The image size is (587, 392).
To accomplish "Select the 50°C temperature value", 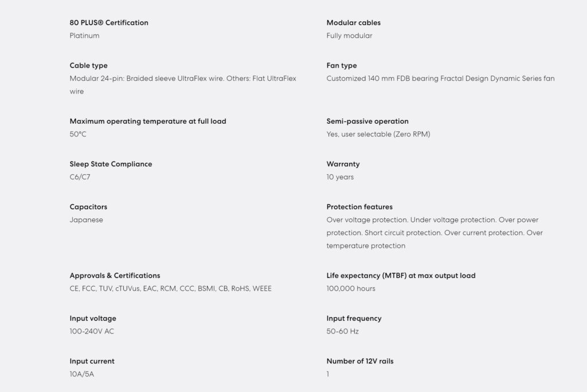I will [78, 134].
